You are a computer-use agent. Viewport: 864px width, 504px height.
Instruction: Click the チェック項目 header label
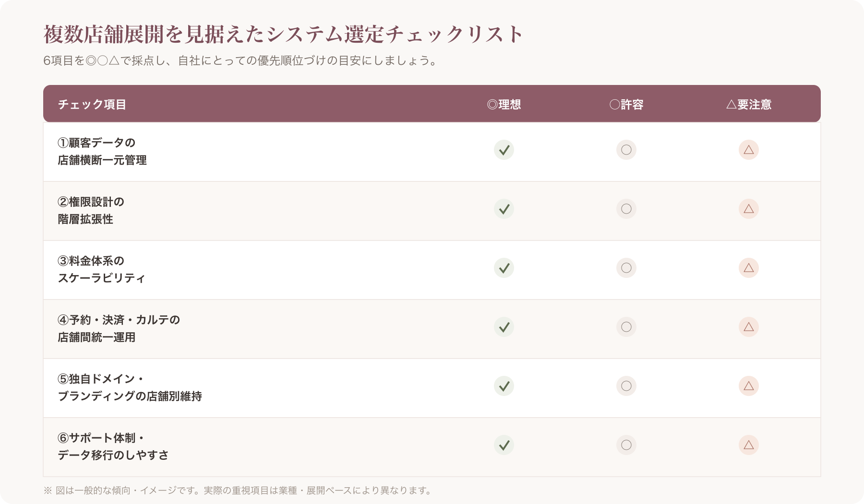[92, 104]
